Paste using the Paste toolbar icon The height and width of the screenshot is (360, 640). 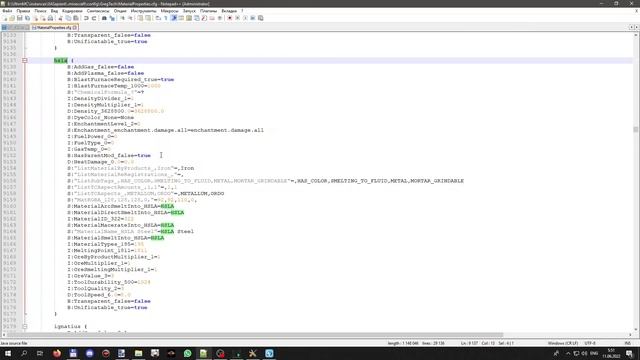tap(76, 18)
